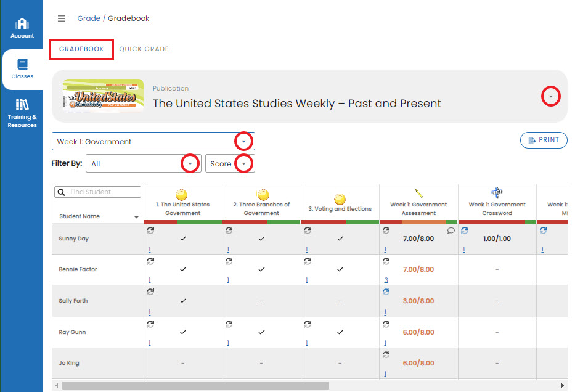Viewport: 575px width, 392px height.
Task: Click the Government Crossword column icon
Action: click(497, 192)
